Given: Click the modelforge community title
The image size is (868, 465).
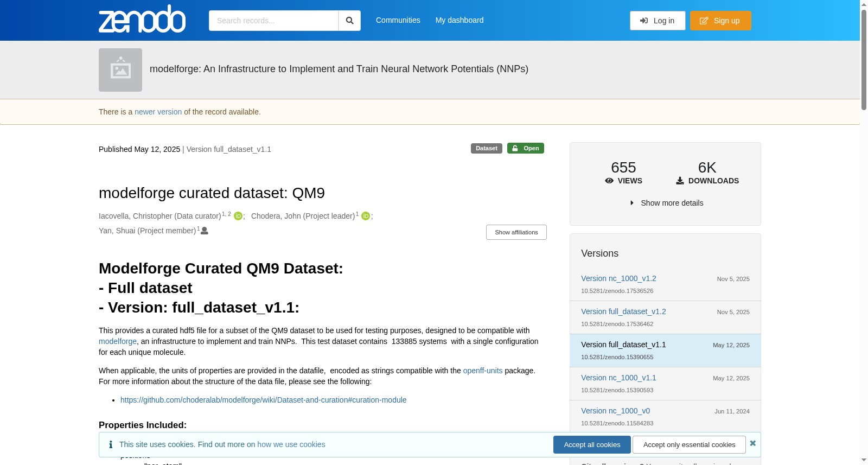Looking at the screenshot, I should tap(339, 69).
